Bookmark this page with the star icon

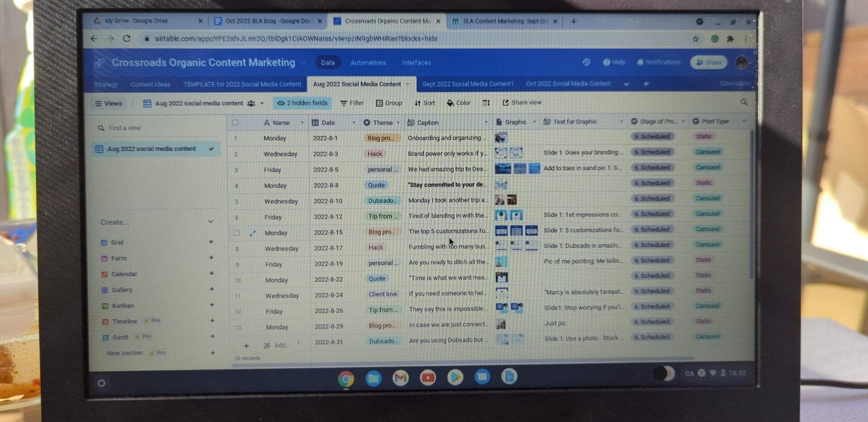[695, 39]
